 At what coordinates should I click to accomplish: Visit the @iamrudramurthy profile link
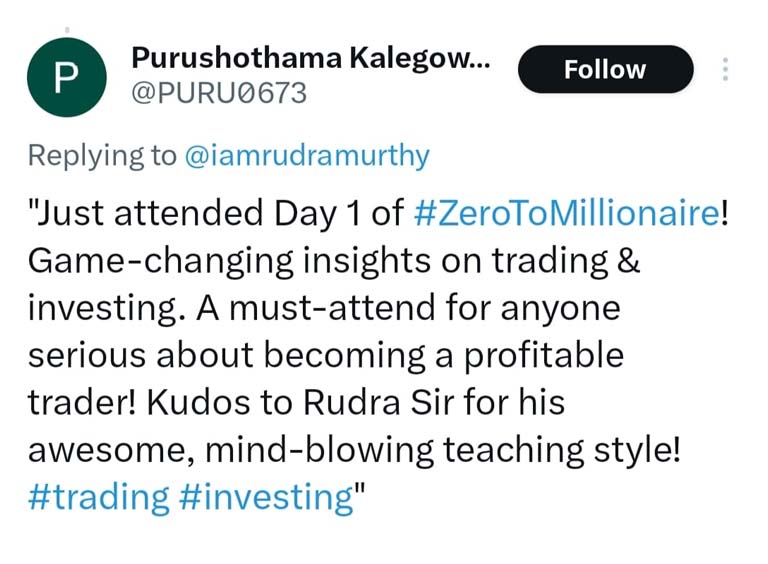coord(307,155)
